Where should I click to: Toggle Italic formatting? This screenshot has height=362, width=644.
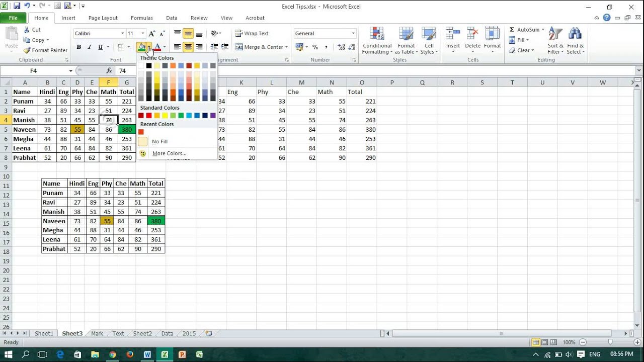90,47
